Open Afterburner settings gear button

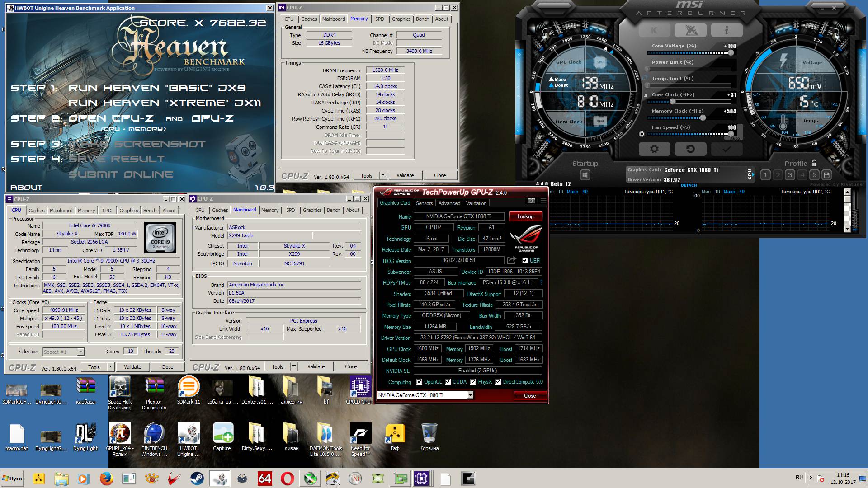[x=654, y=149]
